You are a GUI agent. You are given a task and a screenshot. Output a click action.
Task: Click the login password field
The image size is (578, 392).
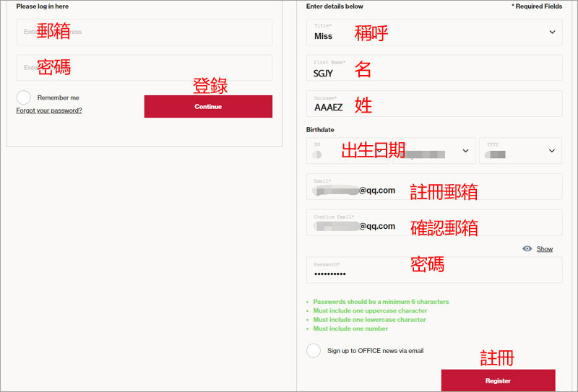[144, 68]
